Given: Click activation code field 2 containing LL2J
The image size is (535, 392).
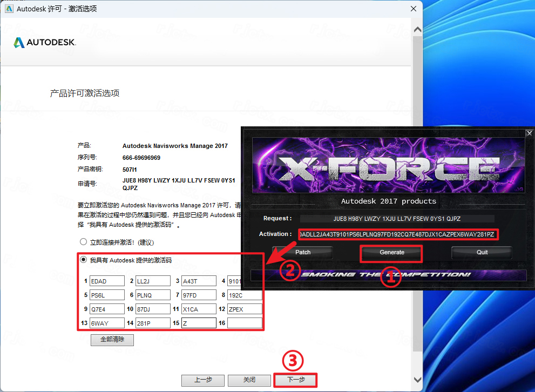Looking at the screenshot, I should 153,281.
